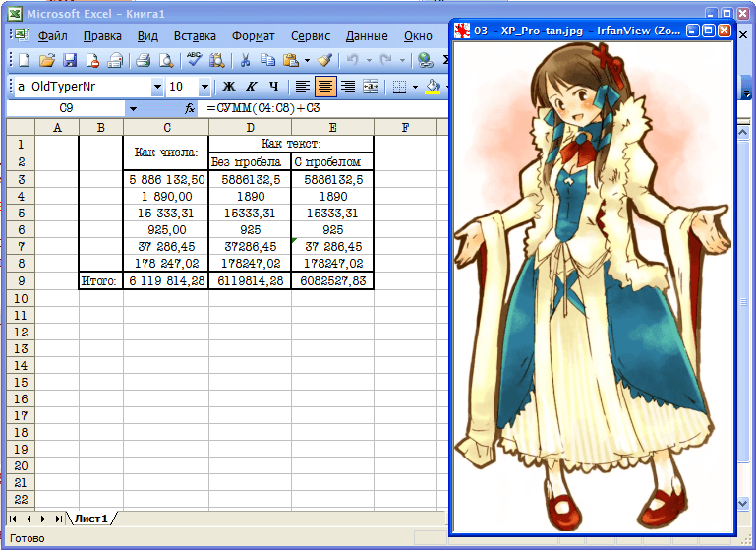Select column C header
The image size is (756, 550).
(166, 127)
